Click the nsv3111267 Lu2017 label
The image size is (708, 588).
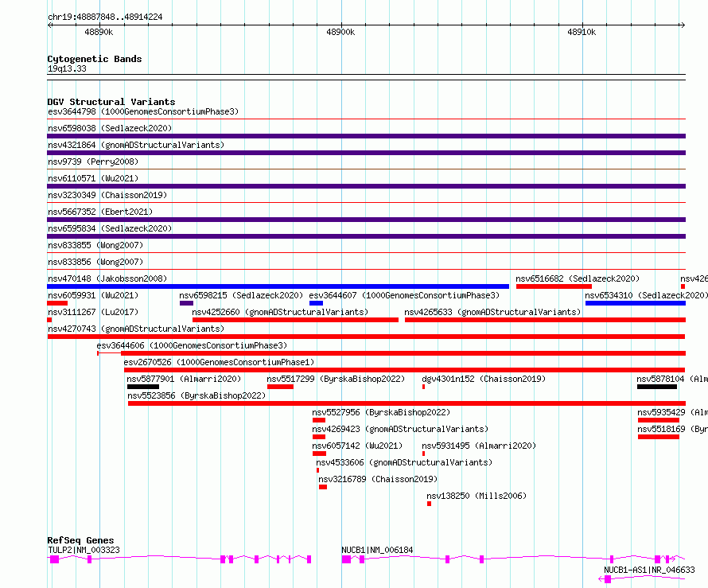93,312
